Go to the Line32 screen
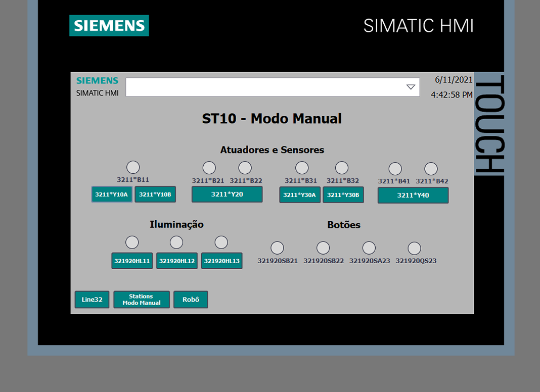Viewport: 540px width, 392px height. (x=92, y=300)
